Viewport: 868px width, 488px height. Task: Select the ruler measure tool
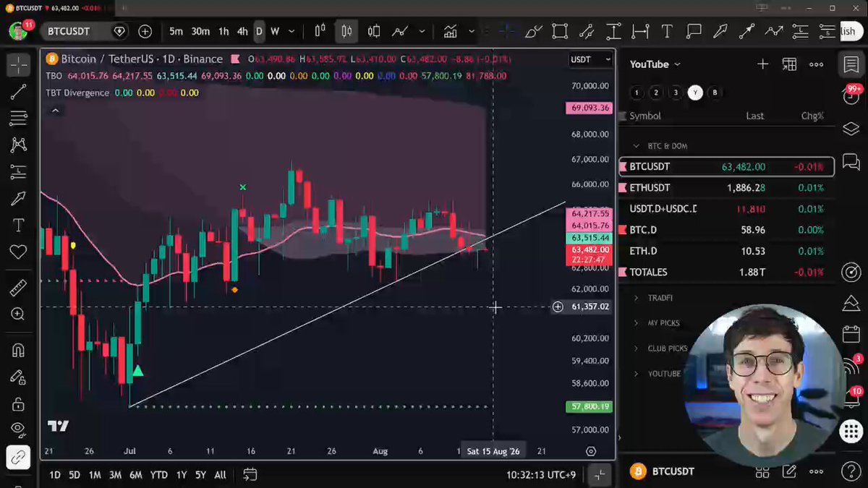(x=18, y=288)
